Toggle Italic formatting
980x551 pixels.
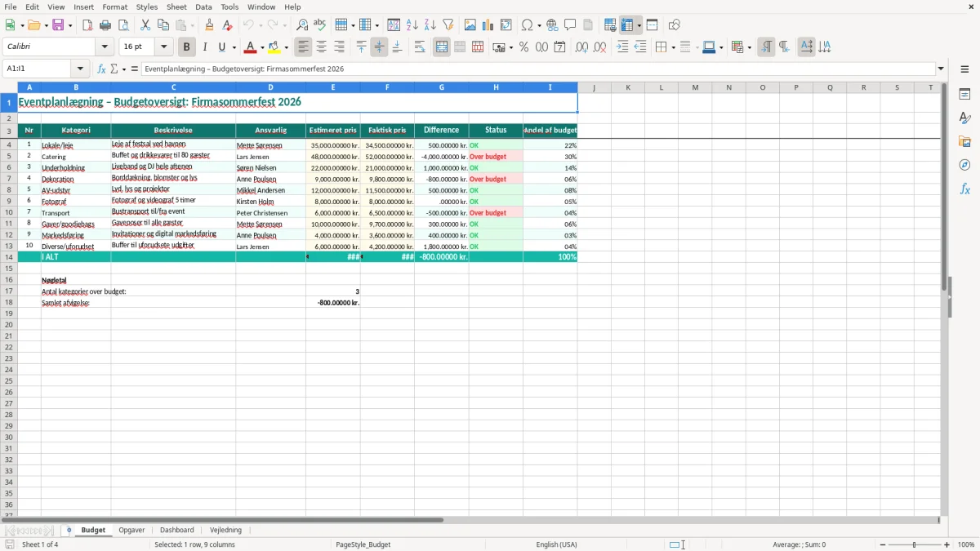click(x=204, y=47)
